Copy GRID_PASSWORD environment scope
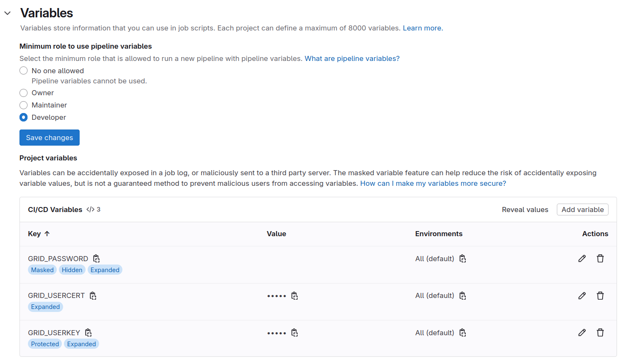 click(462, 258)
